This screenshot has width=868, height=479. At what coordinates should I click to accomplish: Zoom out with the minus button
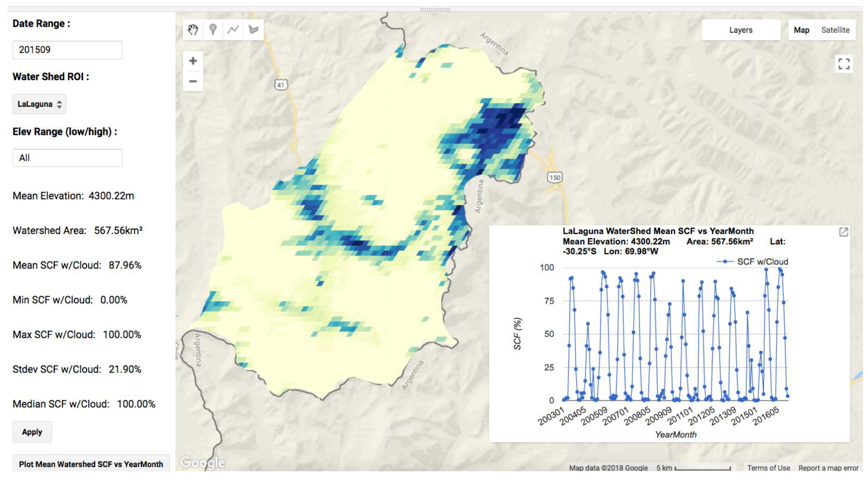point(193,81)
